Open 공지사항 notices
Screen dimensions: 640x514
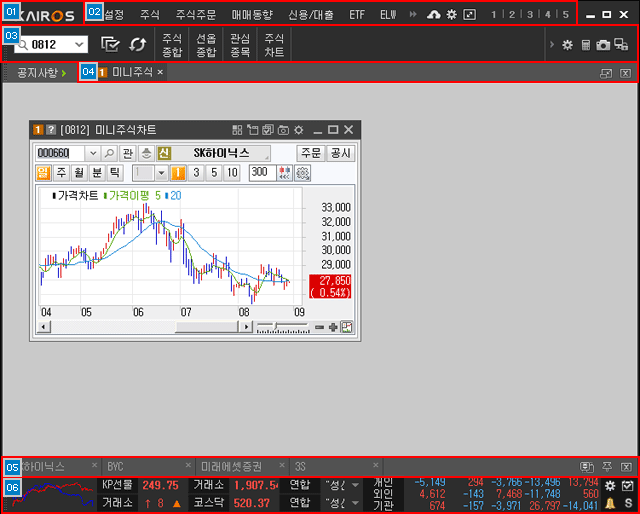(x=41, y=73)
